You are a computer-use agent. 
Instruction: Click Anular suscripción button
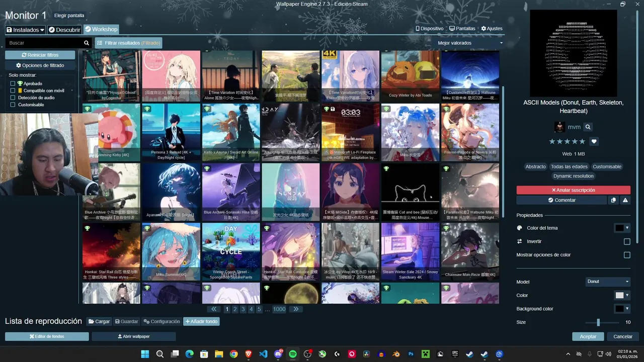[573, 190]
